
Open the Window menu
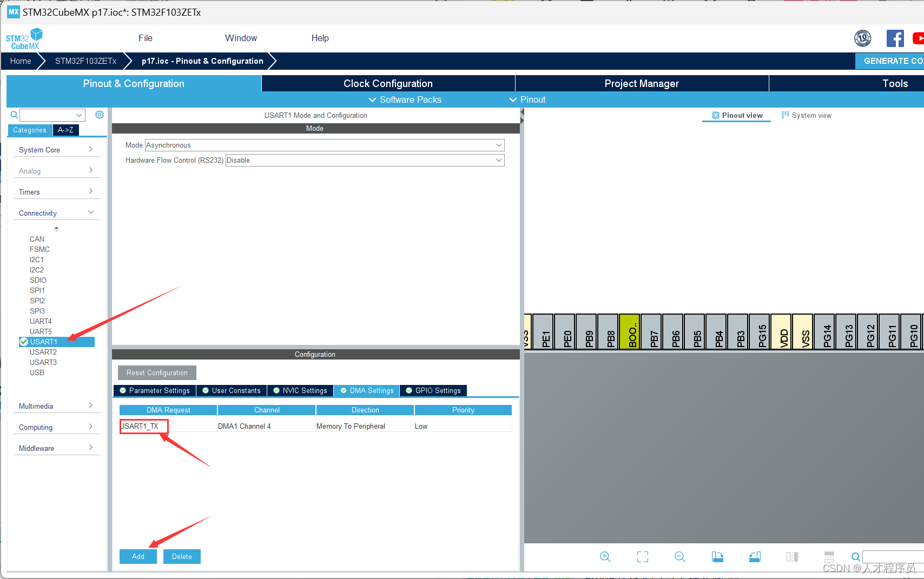(241, 38)
